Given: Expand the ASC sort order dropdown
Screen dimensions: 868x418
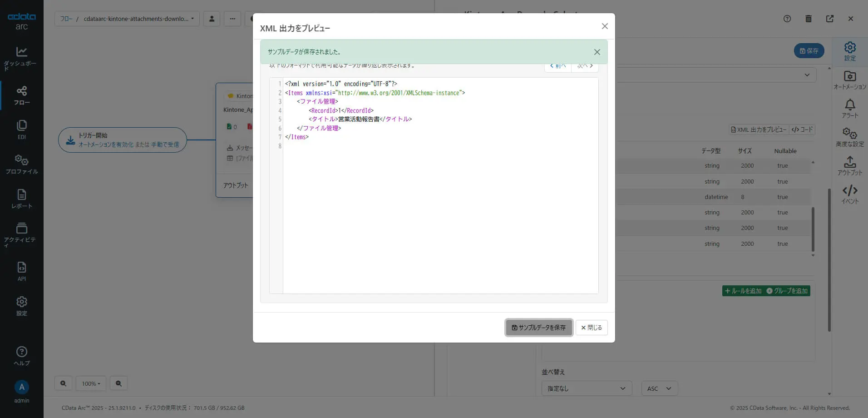Looking at the screenshot, I should 660,388.
